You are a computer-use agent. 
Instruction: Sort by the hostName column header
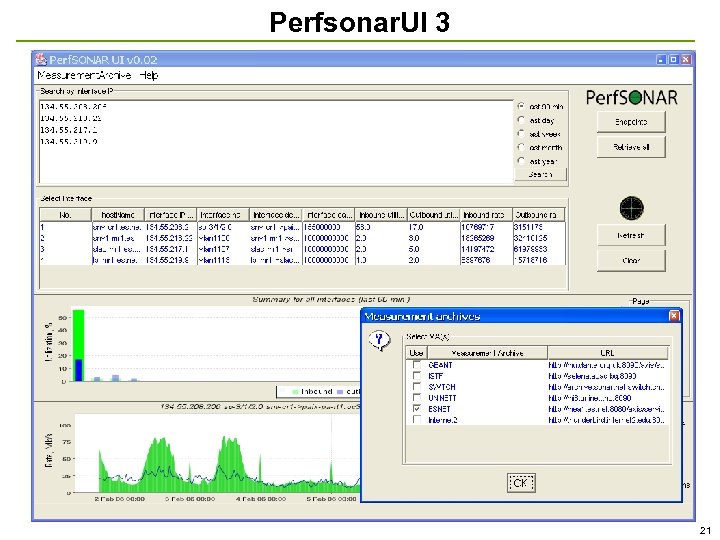point(118,215)
